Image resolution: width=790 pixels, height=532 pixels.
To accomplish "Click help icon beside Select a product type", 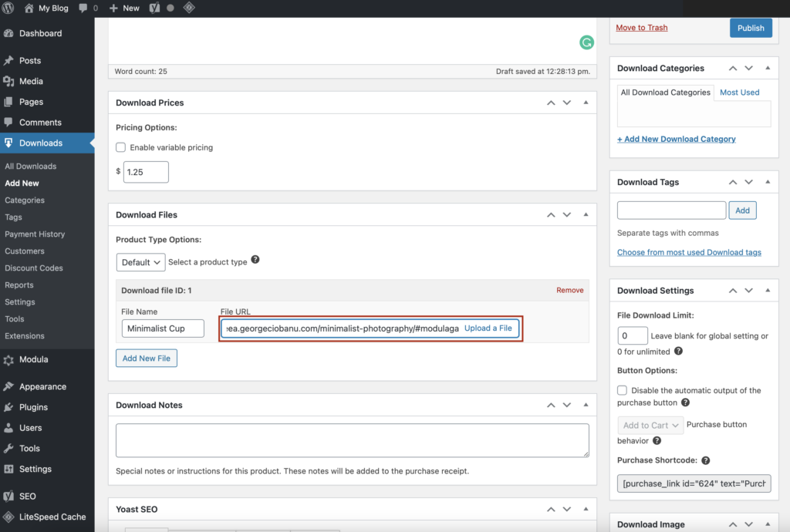I will tap(255, 260).
